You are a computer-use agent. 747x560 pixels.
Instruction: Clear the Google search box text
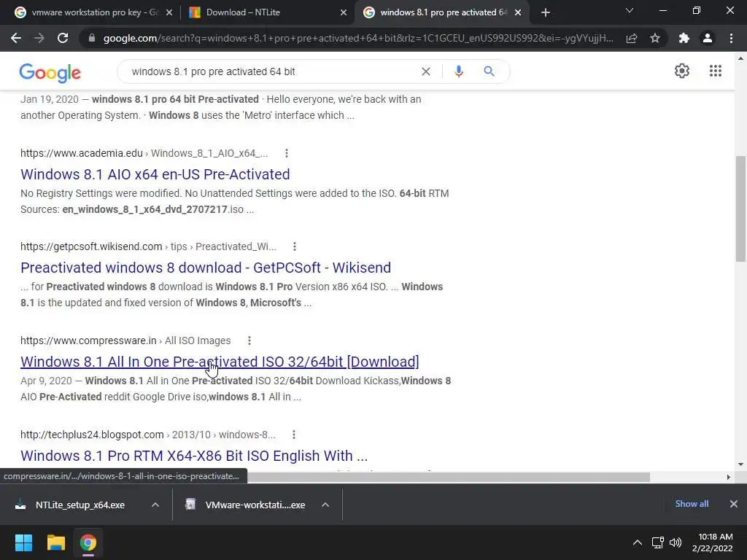click(426, 71)
